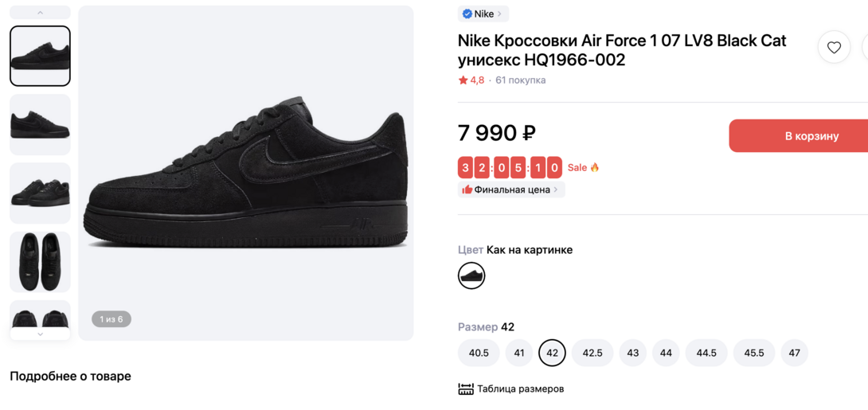Click the star rating 4,8

[x=471, y=80]
